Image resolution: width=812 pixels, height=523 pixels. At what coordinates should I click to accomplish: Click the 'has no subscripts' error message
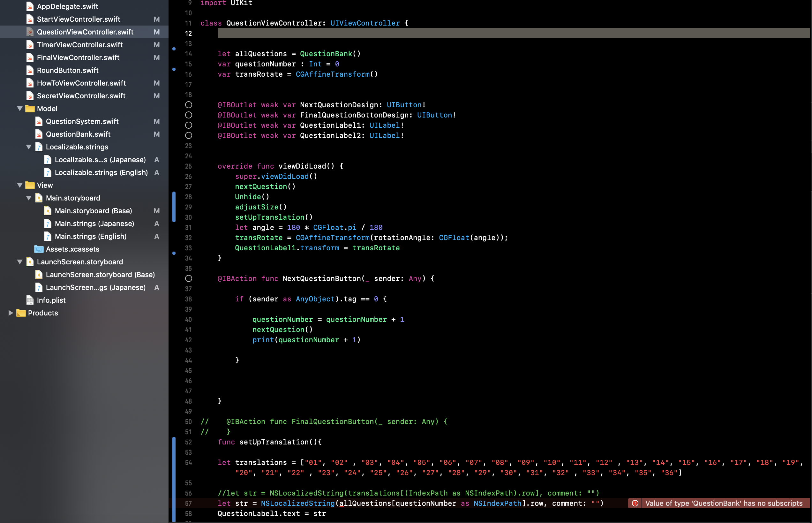click(x=723, y=503)
